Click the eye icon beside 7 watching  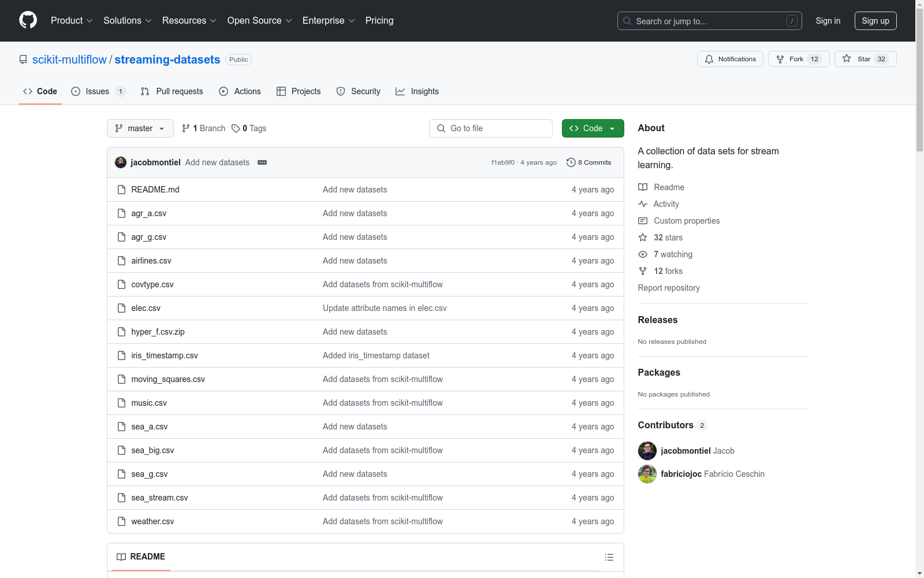tap(643, 254)
